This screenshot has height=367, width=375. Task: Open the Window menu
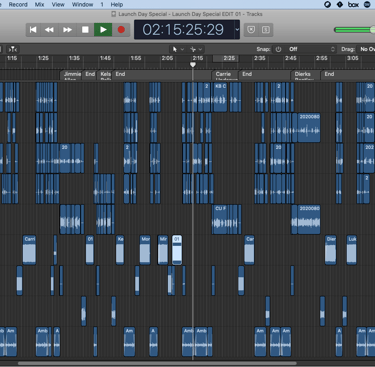pyautogui.click(x=82, y=4)
